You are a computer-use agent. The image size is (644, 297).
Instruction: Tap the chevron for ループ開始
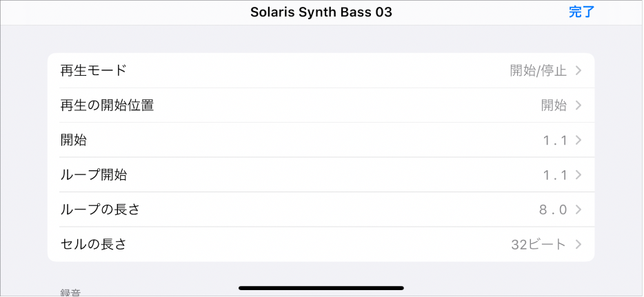(578, 175)
